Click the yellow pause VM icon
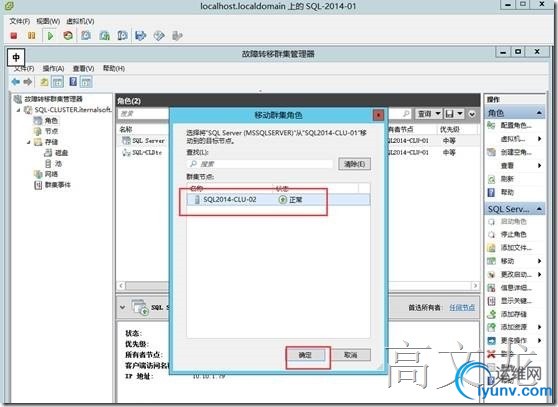The width and height of the screenshot is (558, 407). (x=32, y=36)
